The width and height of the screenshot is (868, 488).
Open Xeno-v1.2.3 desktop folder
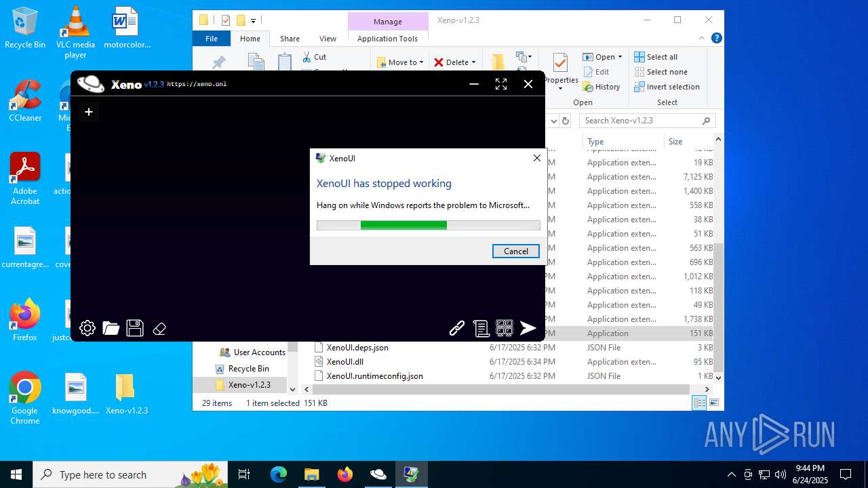126,394
